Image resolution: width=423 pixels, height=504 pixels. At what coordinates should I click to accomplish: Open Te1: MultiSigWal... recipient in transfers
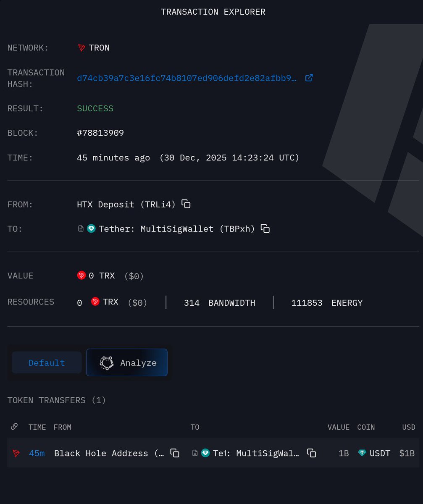click(256, 453)
